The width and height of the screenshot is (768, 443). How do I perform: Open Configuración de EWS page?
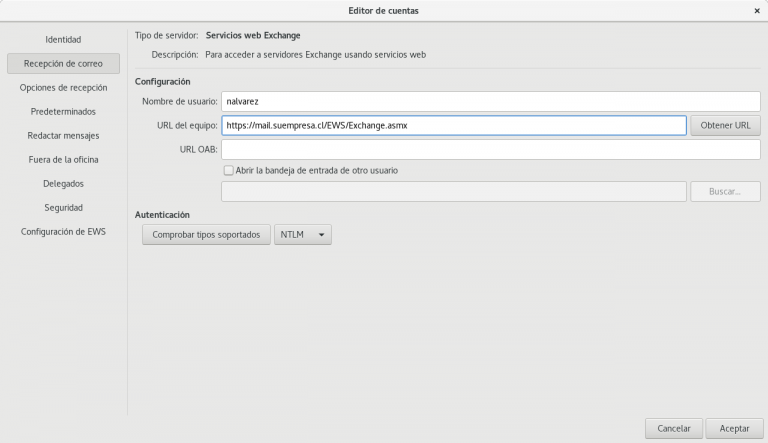coord(63,231)
